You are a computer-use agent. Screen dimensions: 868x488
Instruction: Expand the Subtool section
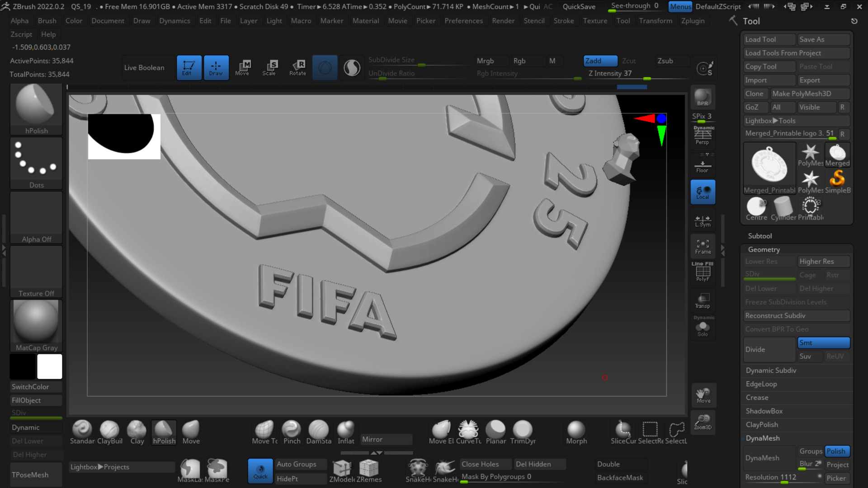pos(760,236)
